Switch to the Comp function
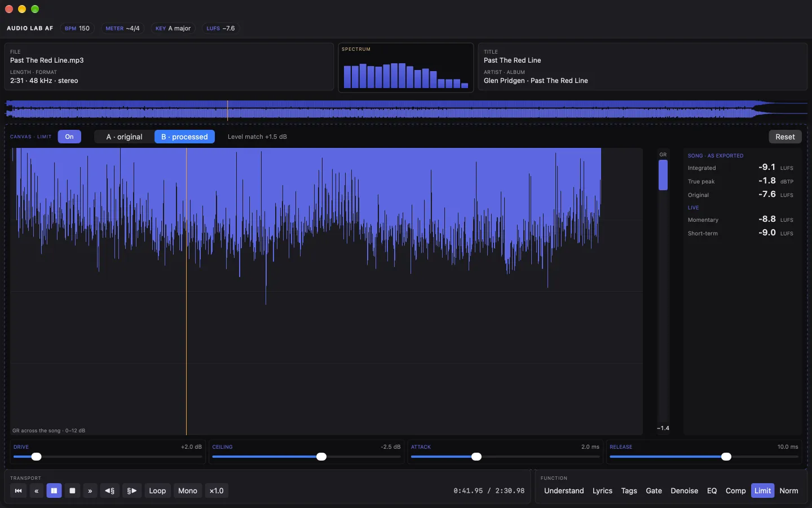This screenshot has height=508, width=812. [x=735, y=491]
